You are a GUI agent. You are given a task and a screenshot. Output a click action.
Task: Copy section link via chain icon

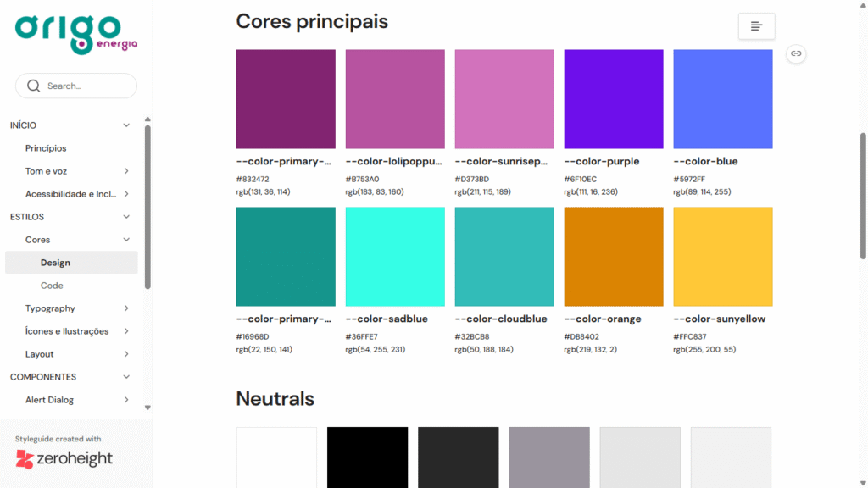[x=795, y=53]
